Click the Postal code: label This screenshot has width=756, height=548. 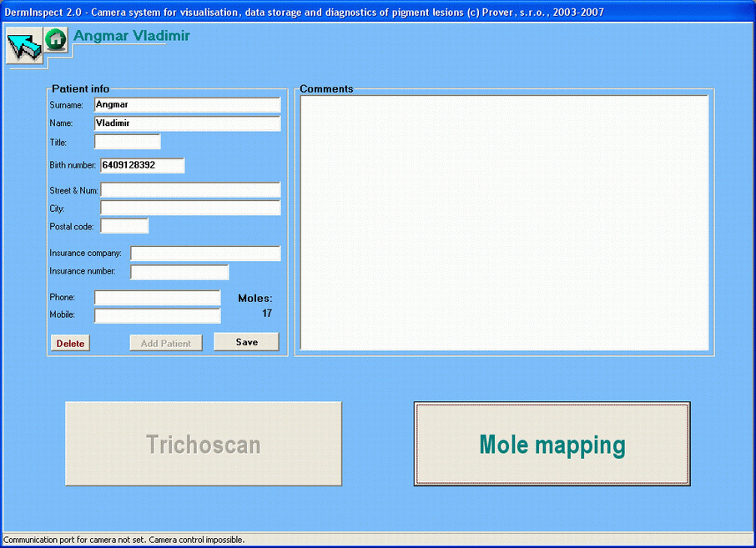pos(72,227)
